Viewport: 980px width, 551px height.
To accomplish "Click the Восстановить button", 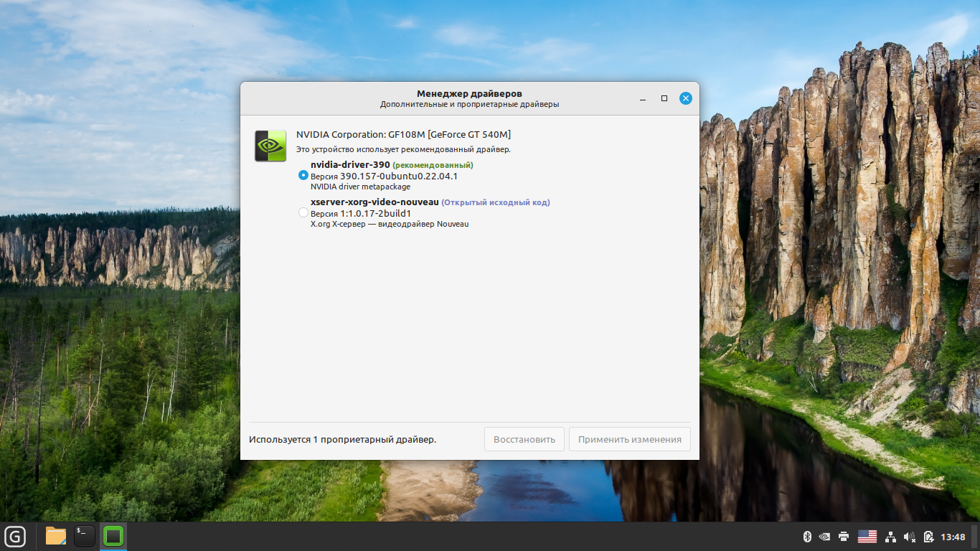I will coord(524,439).
